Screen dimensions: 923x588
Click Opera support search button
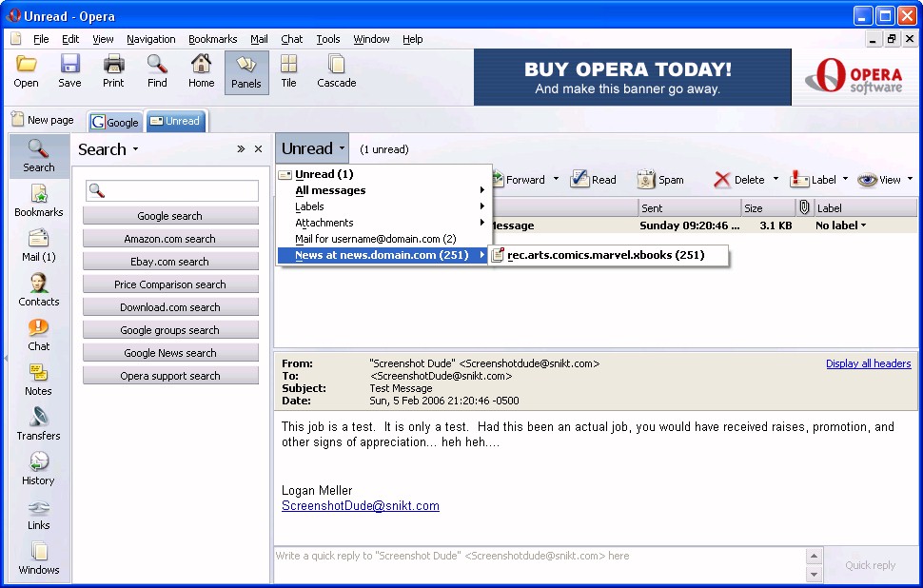[170, 376]
